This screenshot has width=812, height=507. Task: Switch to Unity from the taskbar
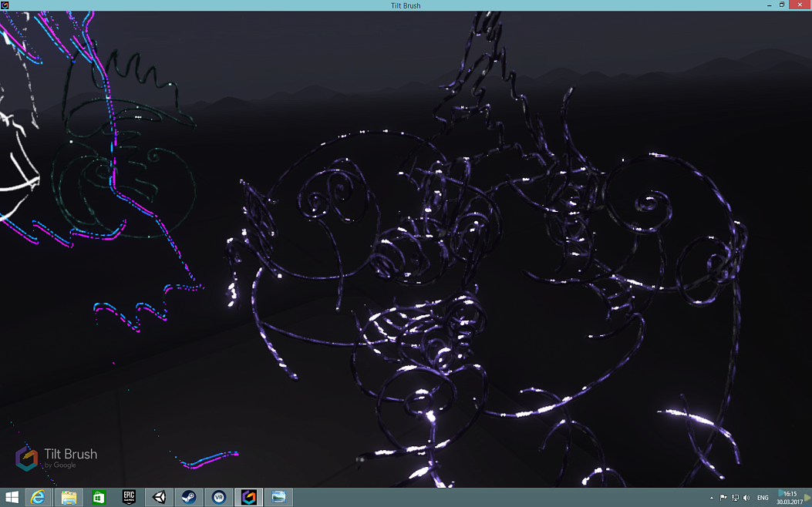point(159,498)
